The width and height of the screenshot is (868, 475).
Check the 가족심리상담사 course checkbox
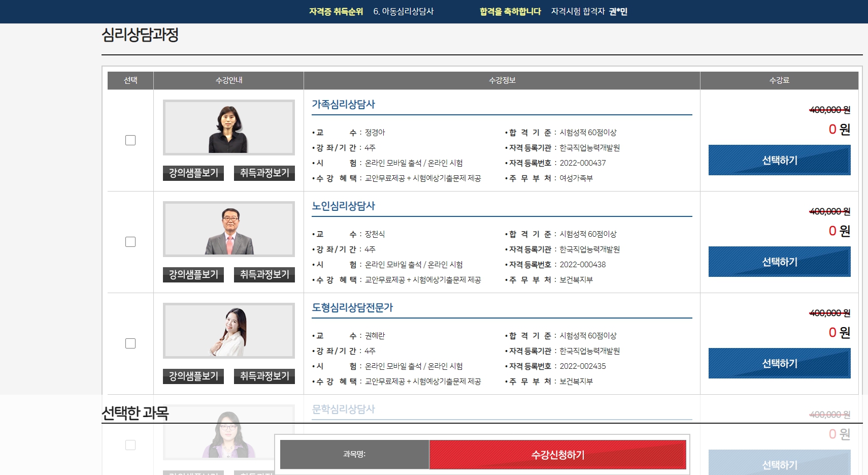point(130,140)
